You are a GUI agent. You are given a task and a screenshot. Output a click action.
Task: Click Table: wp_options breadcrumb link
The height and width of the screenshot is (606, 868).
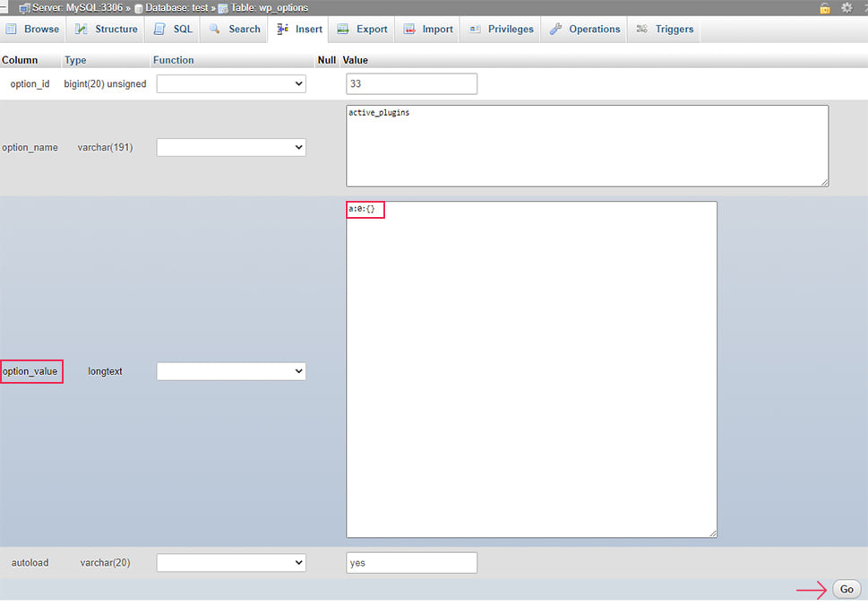coord(269,8)
